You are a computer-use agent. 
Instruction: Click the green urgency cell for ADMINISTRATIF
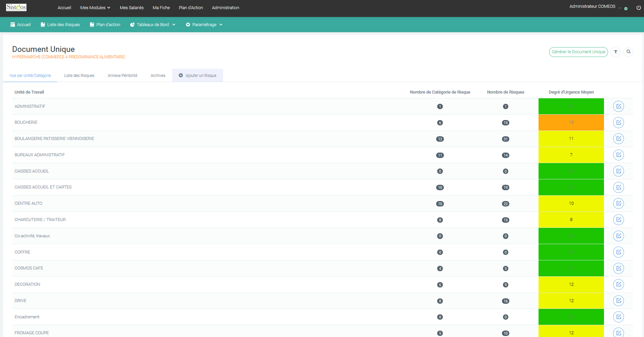[571, 106]
